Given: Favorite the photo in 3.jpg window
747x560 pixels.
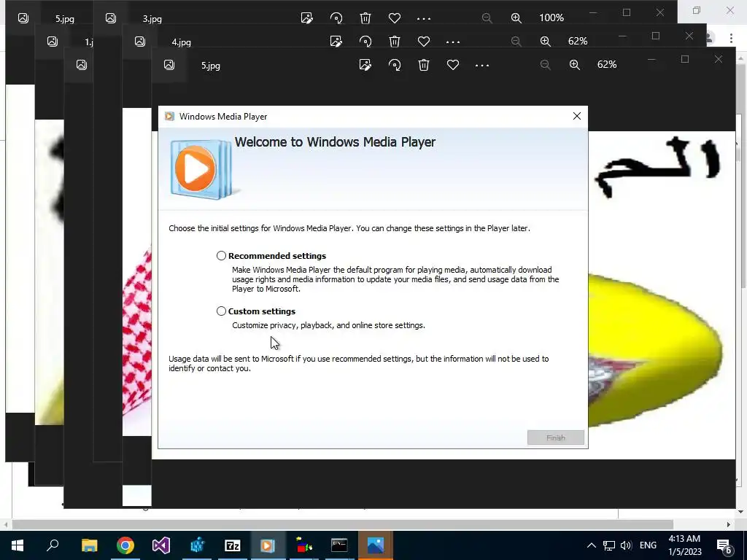Looking at the screenshot, I should (395, 18).
